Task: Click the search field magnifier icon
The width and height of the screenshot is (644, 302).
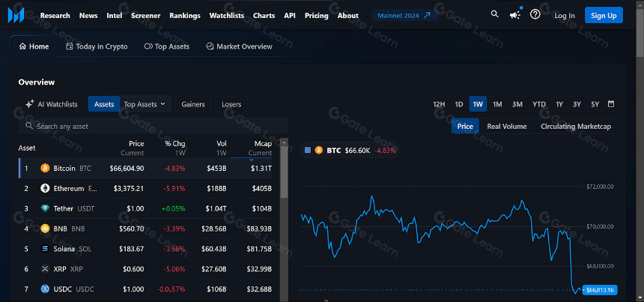Action: click(29, 126)
